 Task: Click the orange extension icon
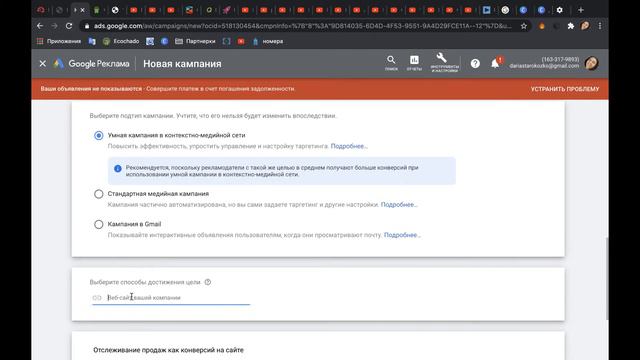(542, 26)
